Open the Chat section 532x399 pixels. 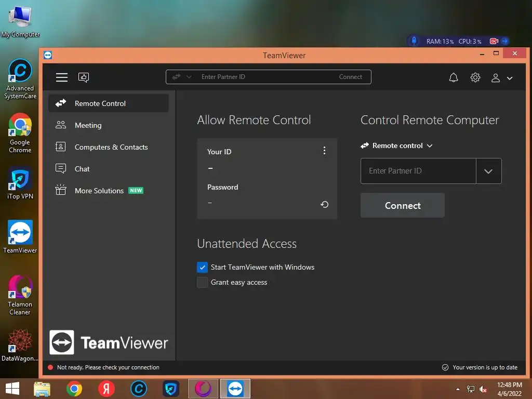click(x=109, y=169)
